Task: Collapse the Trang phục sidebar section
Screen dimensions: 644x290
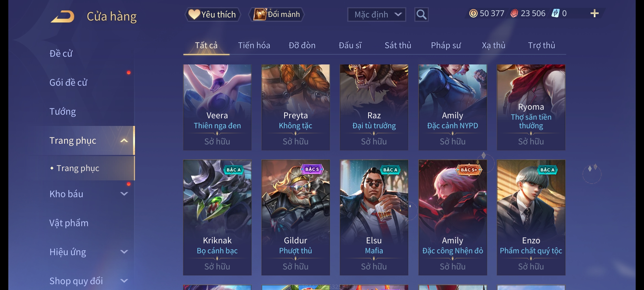Action: point(124,140)
